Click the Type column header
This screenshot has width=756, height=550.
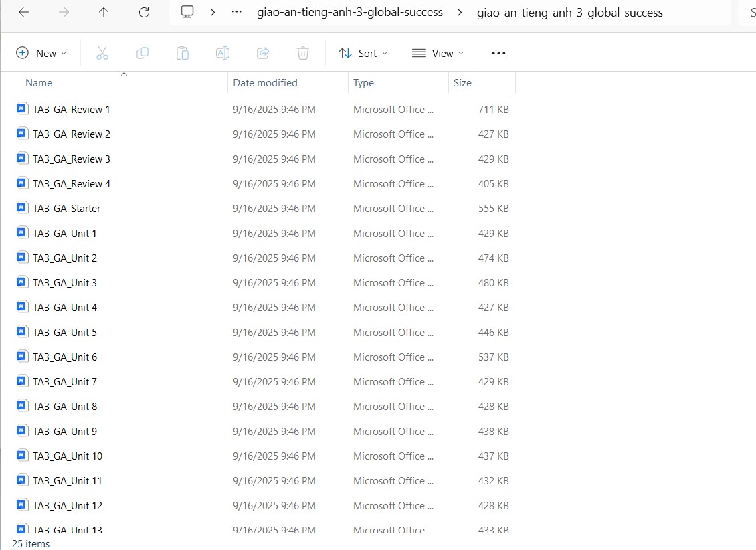[x=363, y=83]
